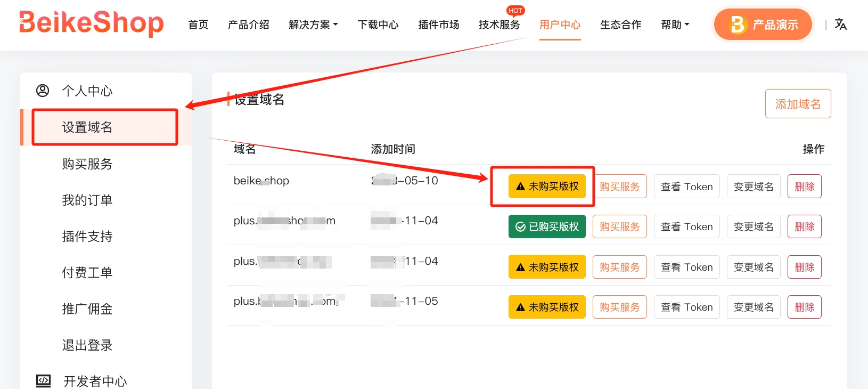The image size is (868, 389).
Task: Click 退出登录 in the sidebar
Action: [87, 345]
